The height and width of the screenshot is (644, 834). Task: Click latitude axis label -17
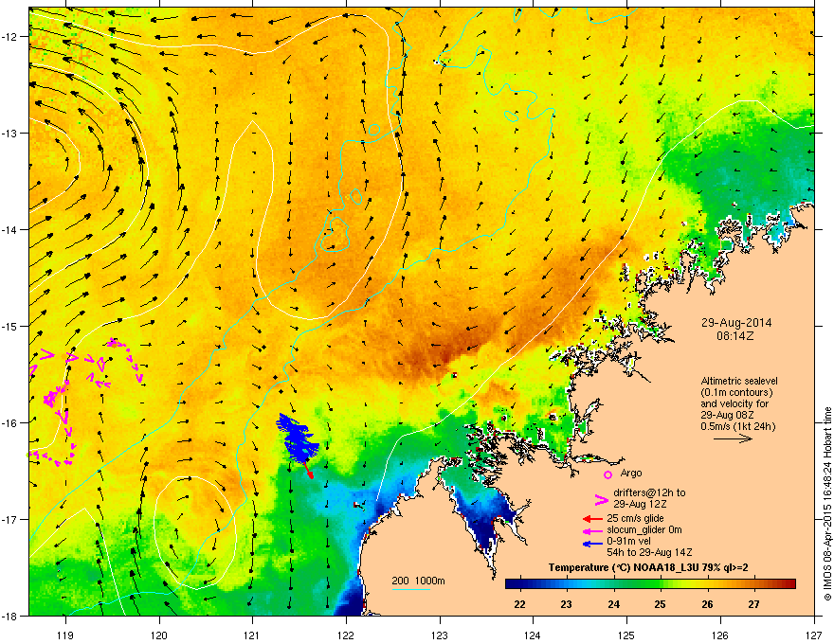pos(10,519)
